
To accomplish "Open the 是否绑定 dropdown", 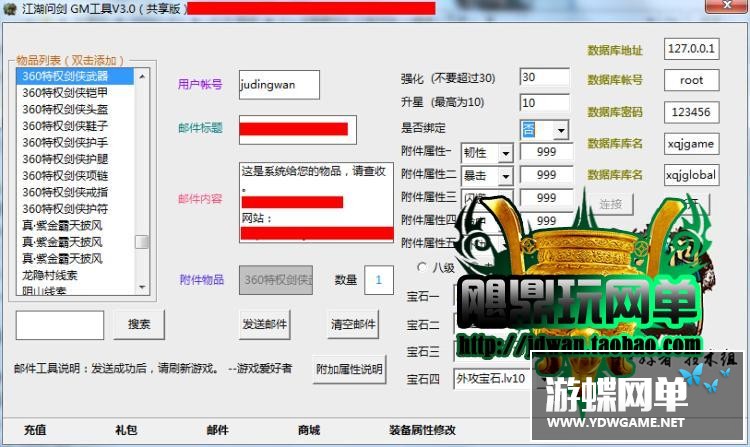I will (561, 130).
